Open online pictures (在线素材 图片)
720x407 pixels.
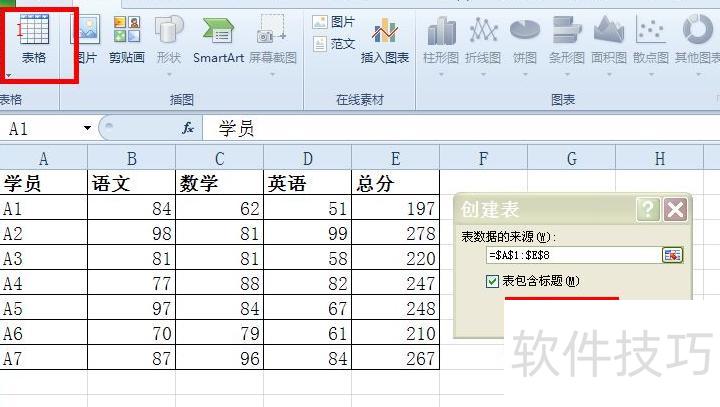point(334,22)
